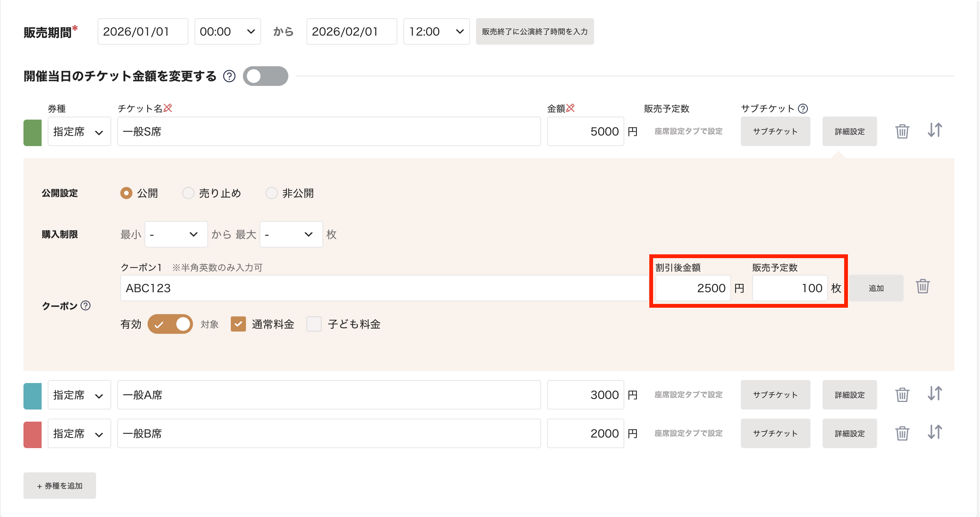
Task: Open help icon next to クーポン label
Action: [x=86, y=305]
